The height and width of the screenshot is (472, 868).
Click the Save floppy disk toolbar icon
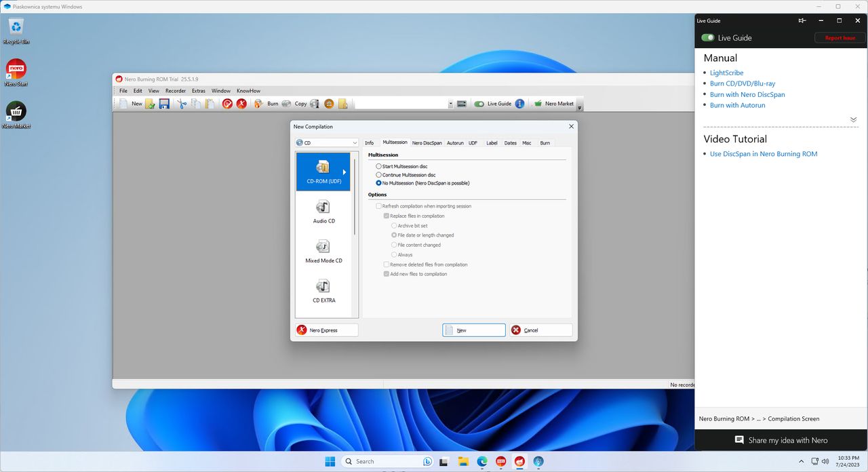164,104
